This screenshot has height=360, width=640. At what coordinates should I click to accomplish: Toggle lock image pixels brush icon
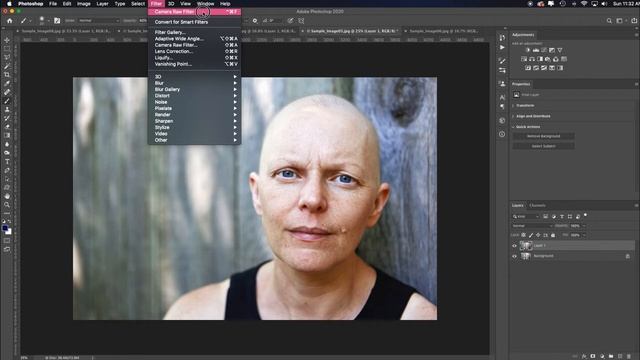[x=531, y=235]
